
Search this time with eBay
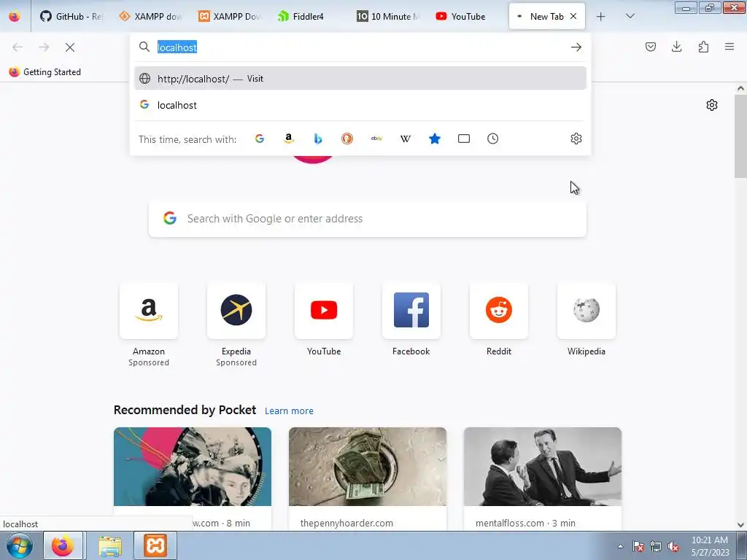pyautogui.click(x=376, y=139)
